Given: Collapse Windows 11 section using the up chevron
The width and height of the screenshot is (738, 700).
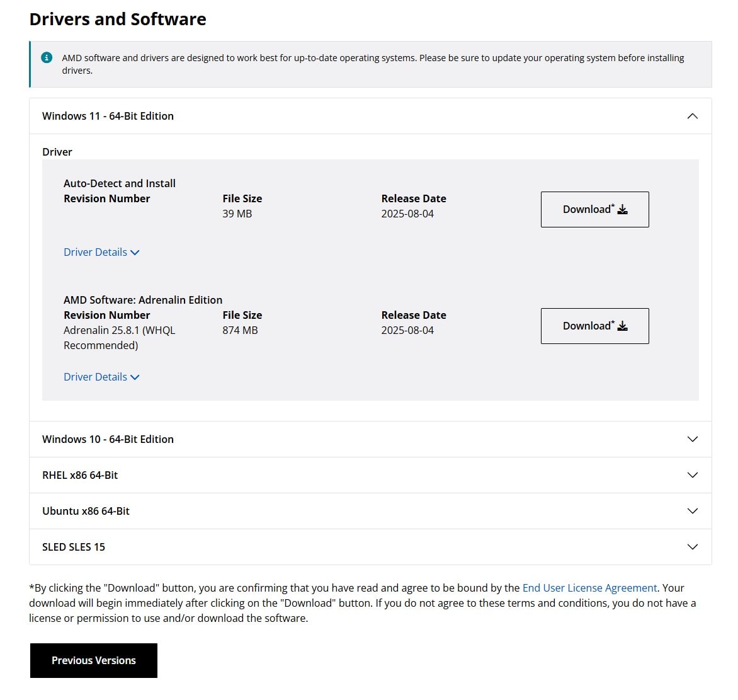Looking at the screenshot, I should click(x=692, y=116).
